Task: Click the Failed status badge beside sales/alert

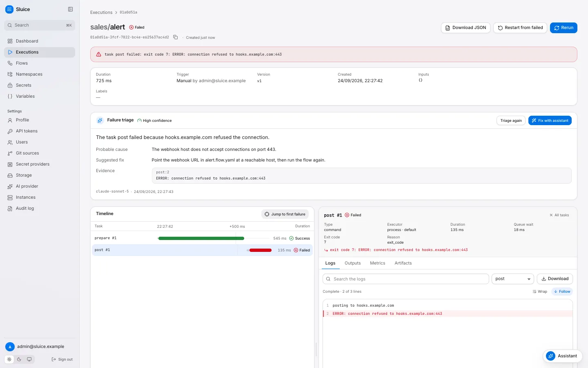Action: 137,27
